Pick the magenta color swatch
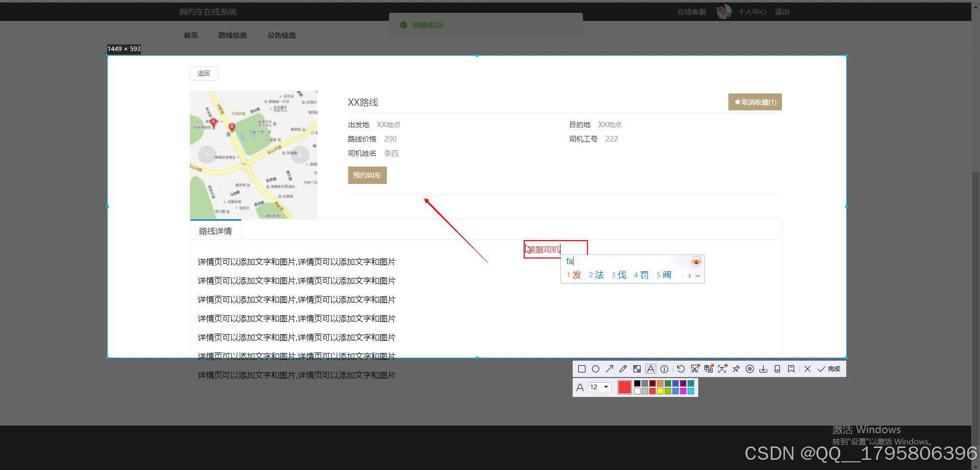The width and height of the screenshot is (980, 470). [x=683, y=391]
